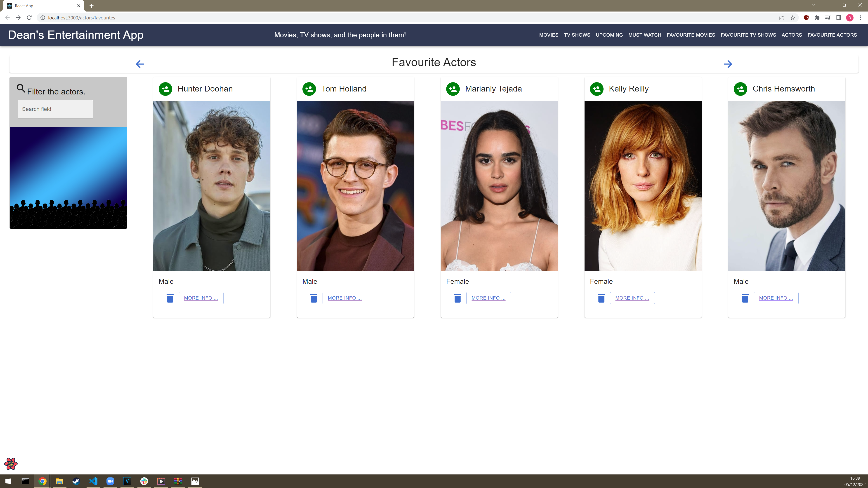The height and width of the screenshot is (488, 868).
Task: Click green avatar icon beside Chris Hemsworth
Action: point(740,89)
